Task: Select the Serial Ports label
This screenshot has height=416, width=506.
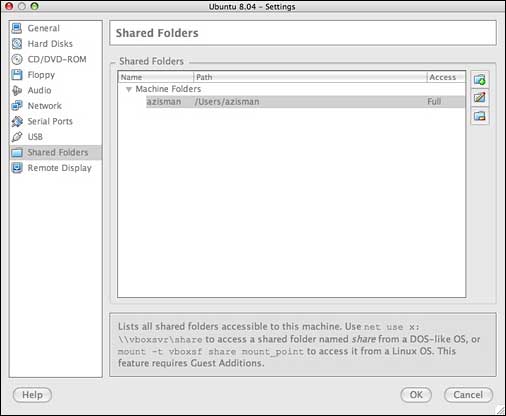Action: [x=50, y=121]
